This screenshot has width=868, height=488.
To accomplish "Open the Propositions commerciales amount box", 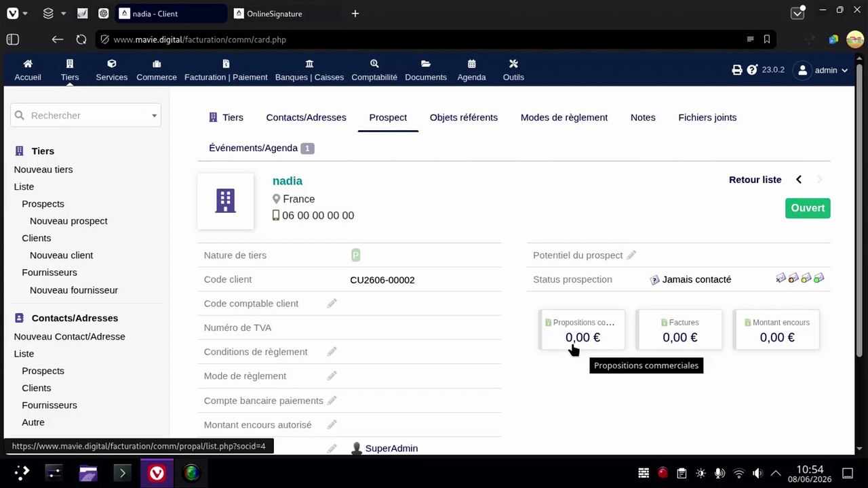I will [582, 330].
